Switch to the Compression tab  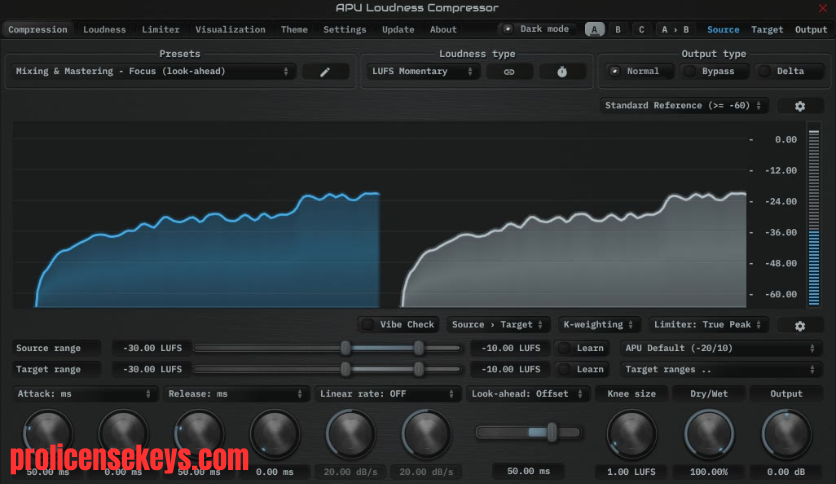pyautogui.click(x=38, y=30)
